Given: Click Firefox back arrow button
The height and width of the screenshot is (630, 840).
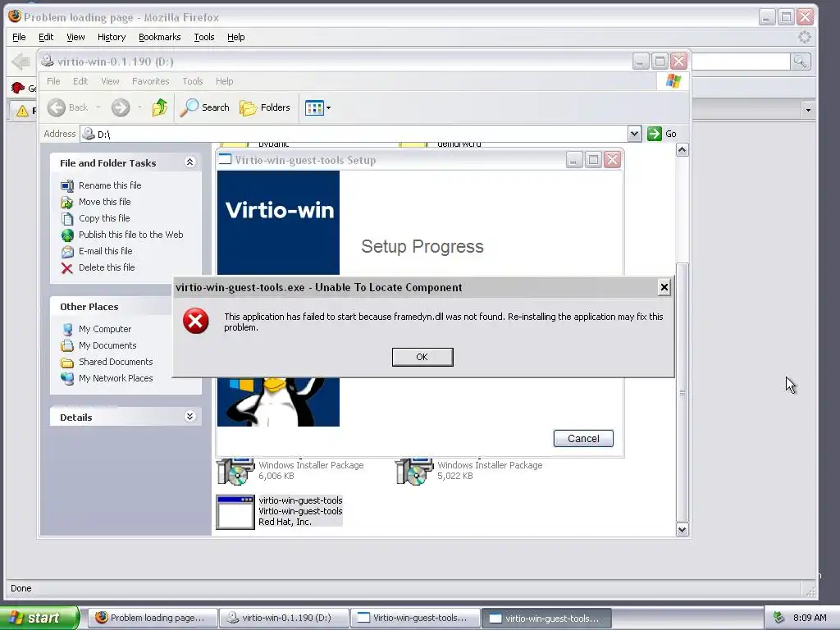Looking at the screenshot, I should pyautogui.click(x=21, y=62).
